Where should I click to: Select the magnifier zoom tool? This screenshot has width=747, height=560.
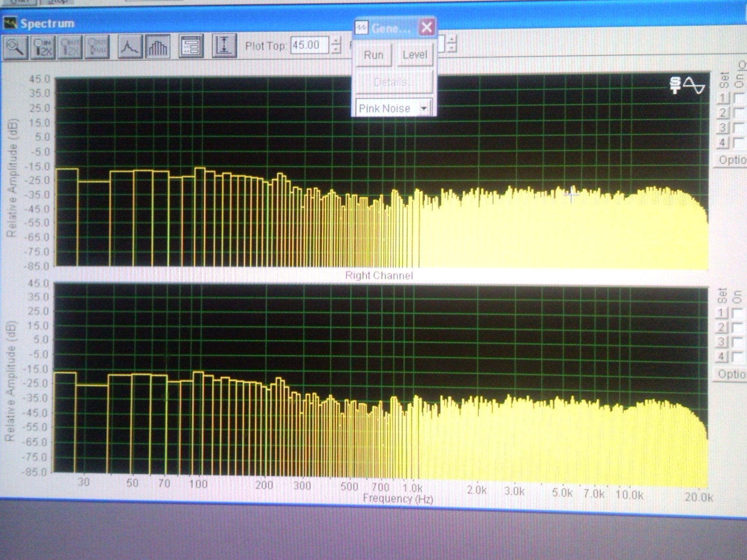[15, 48]
